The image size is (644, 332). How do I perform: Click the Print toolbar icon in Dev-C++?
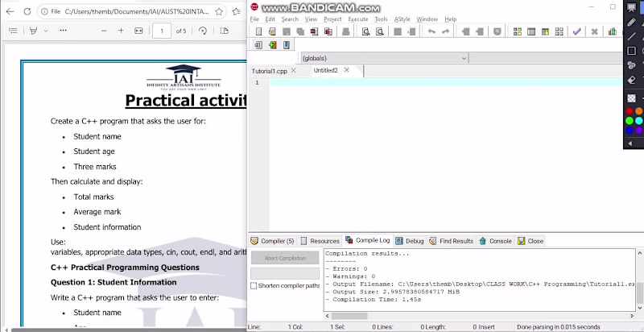tap(346, 31)
